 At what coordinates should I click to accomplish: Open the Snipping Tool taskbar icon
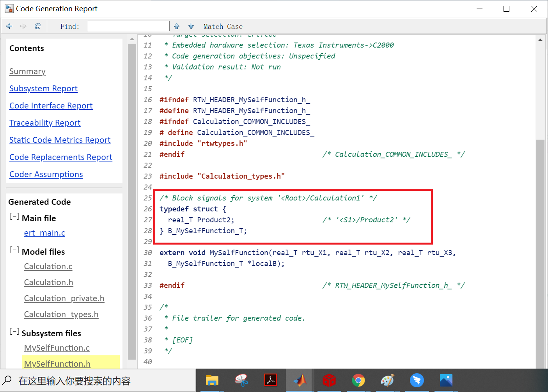241,380
